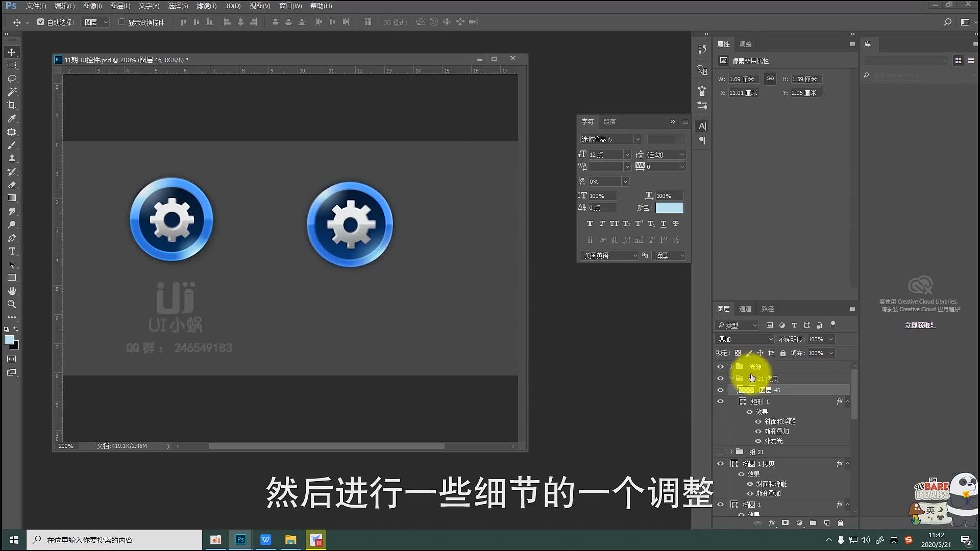Open the layer filter 类型 dropdown
This screenshot has width=980, height=551.
click(737, 325)
